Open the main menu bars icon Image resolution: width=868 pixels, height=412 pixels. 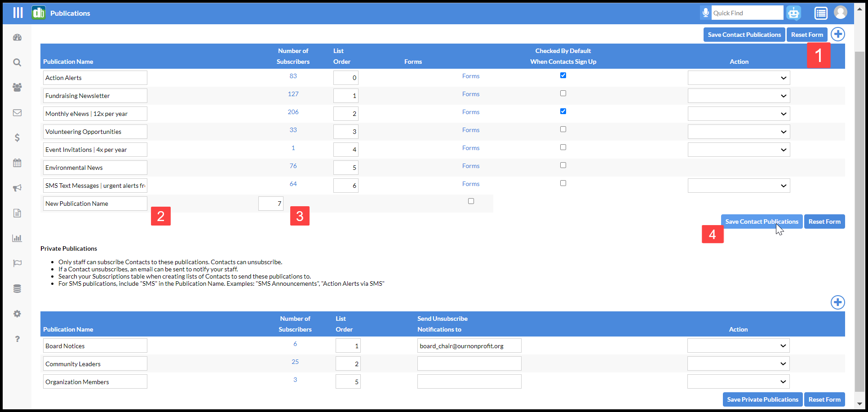pyautogui.click(x=18, y=13)
